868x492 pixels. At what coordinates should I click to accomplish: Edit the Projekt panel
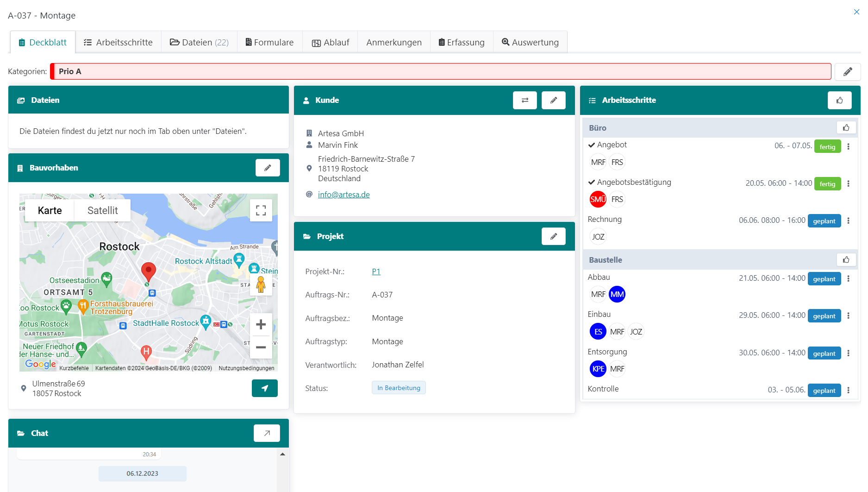click(553, 236)
